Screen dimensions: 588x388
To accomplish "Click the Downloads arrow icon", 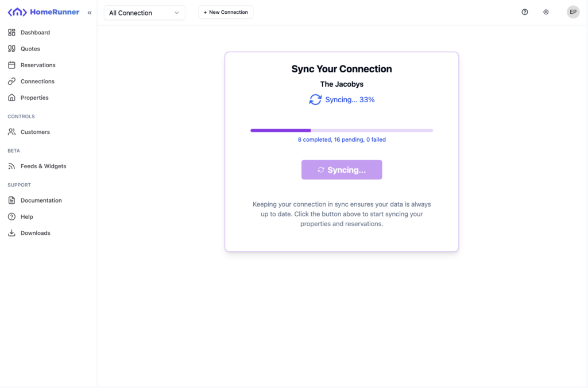I will click(x=11, y=233).
